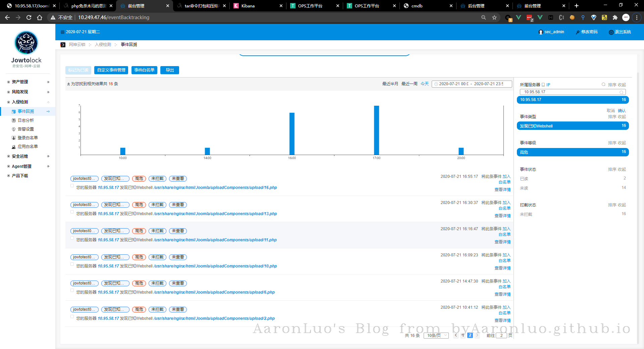Open 日志分析 in the sidebar
This screenshot has height=349, width=644.
point(25,120)
